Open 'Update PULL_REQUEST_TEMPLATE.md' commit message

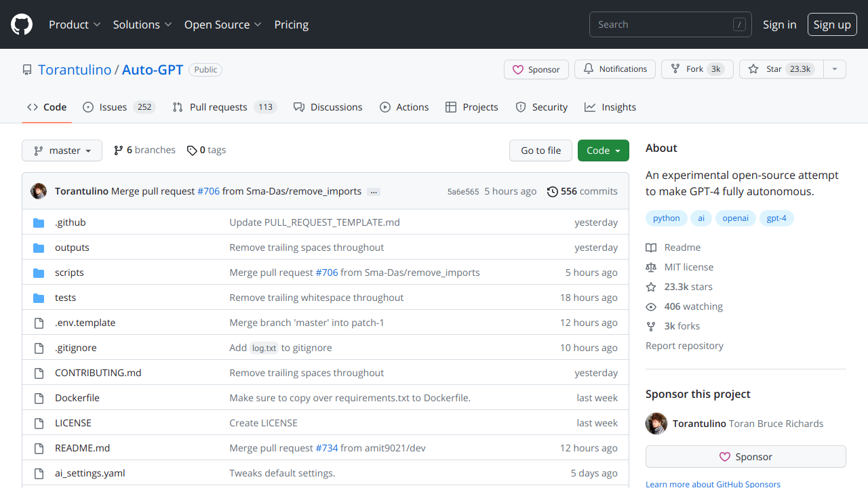pos(315,222)
